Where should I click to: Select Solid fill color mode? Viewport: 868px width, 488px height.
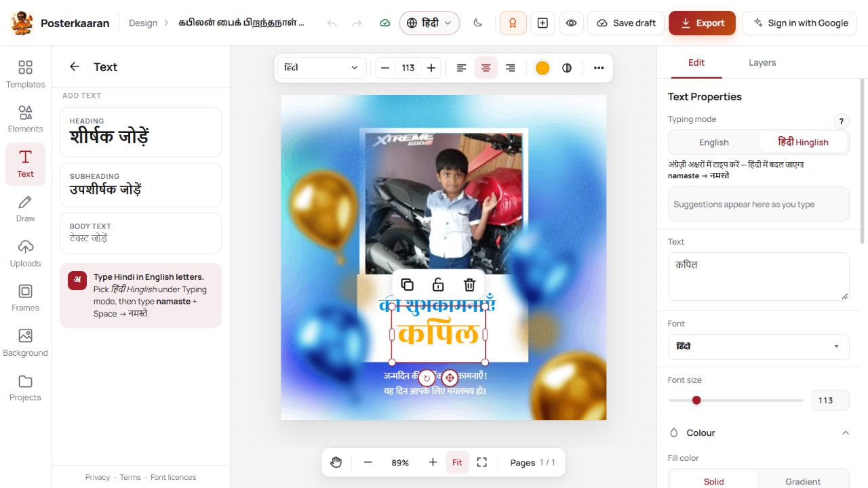713,481
